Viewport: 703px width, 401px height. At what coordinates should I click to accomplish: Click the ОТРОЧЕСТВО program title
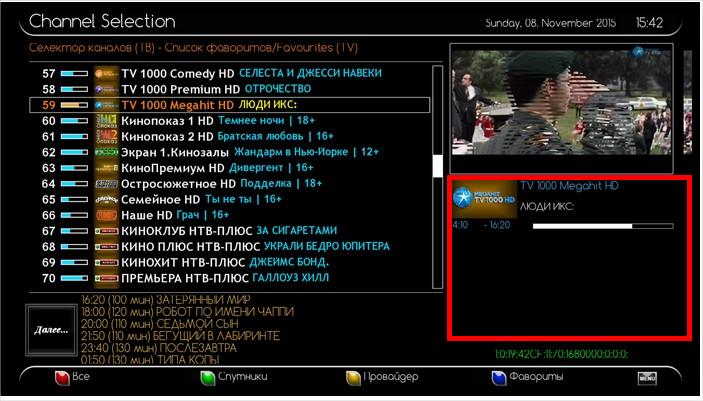point(278,89)
